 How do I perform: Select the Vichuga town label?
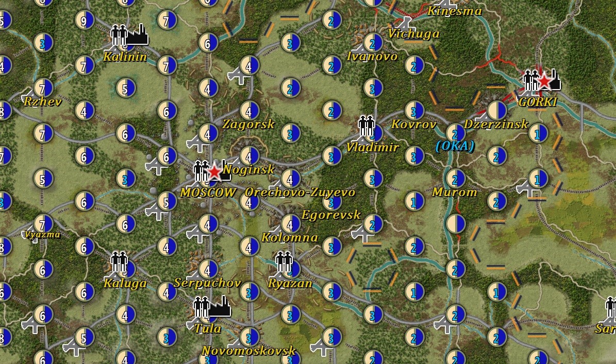click(414, 34)
